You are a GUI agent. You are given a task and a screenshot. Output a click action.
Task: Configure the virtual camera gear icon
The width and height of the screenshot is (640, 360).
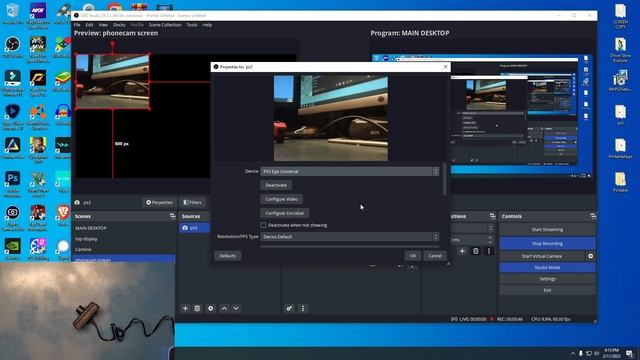tap(591, 256)
